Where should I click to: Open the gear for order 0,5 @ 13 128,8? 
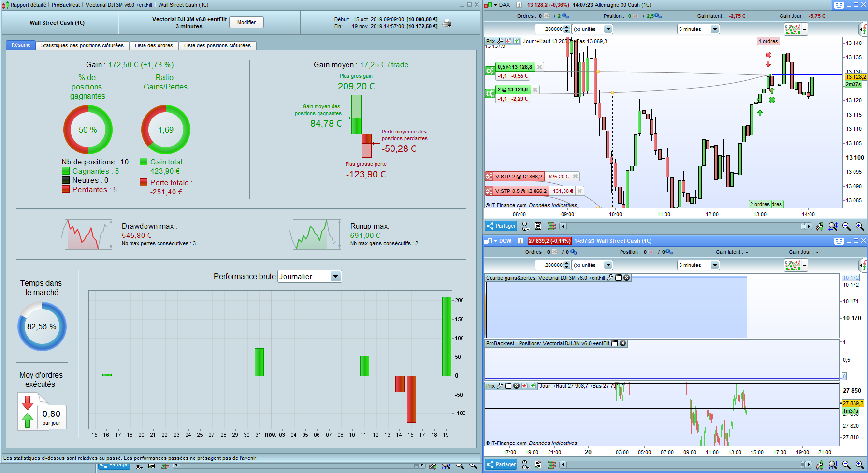(x=490, y=71)
